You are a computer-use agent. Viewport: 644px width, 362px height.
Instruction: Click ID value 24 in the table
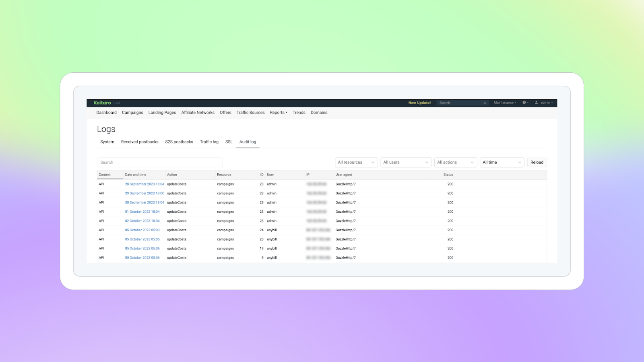click(x=262, y=230)
